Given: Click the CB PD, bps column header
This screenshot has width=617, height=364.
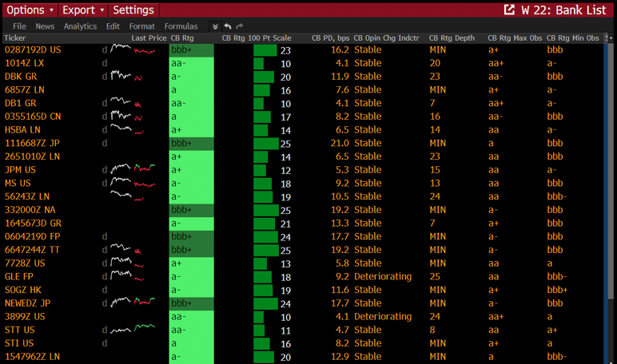Looking at the screenshot, I should tap(331, 38).
